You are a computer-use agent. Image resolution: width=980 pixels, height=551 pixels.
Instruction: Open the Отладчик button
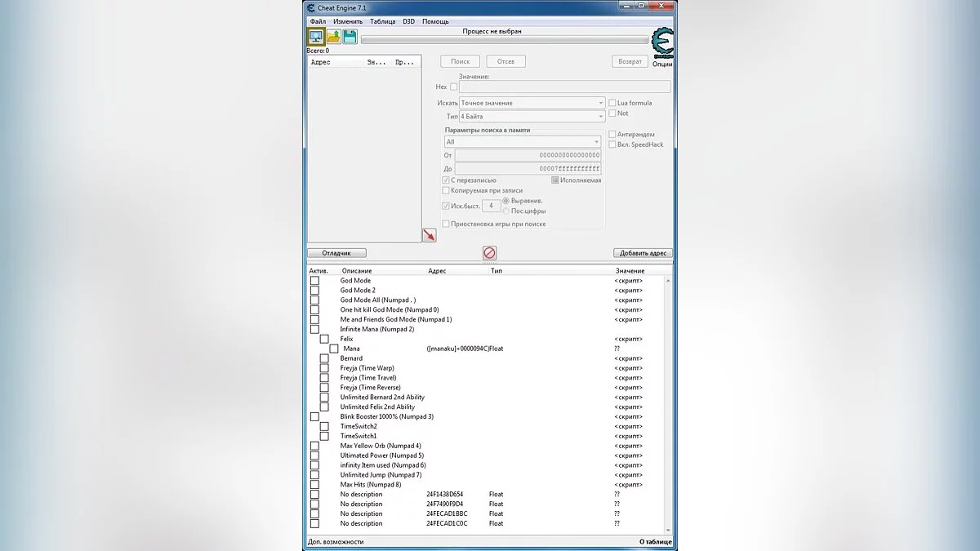336,253
